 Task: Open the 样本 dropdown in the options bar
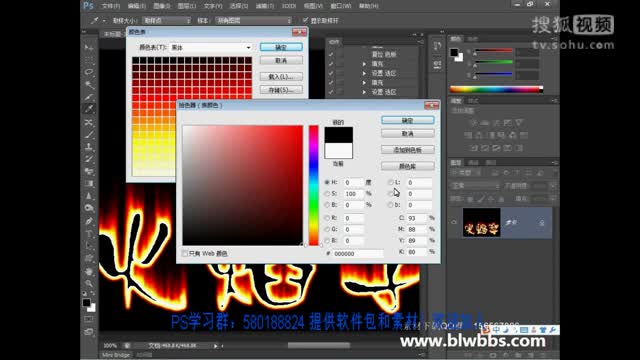pyautogui.click(x=253, y=20)
